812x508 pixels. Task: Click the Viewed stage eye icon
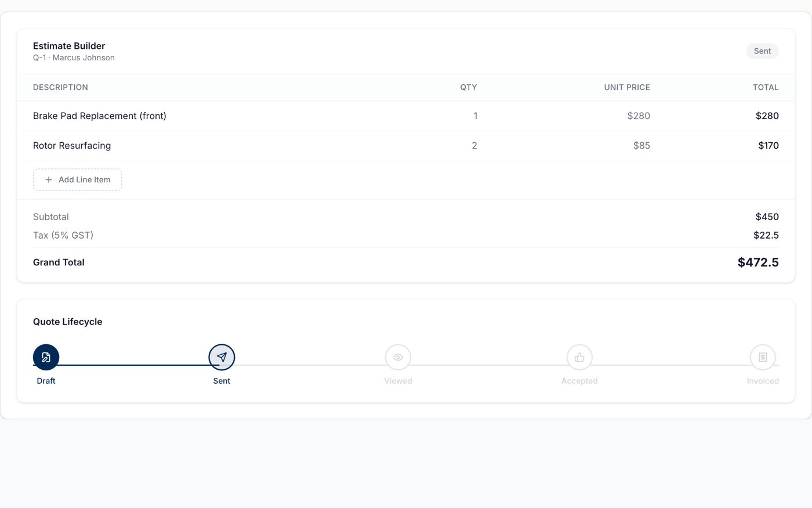point(398,357)
